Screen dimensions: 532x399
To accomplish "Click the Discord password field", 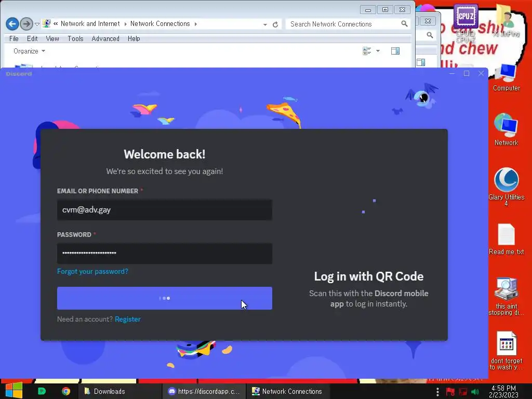I will 165,253.
